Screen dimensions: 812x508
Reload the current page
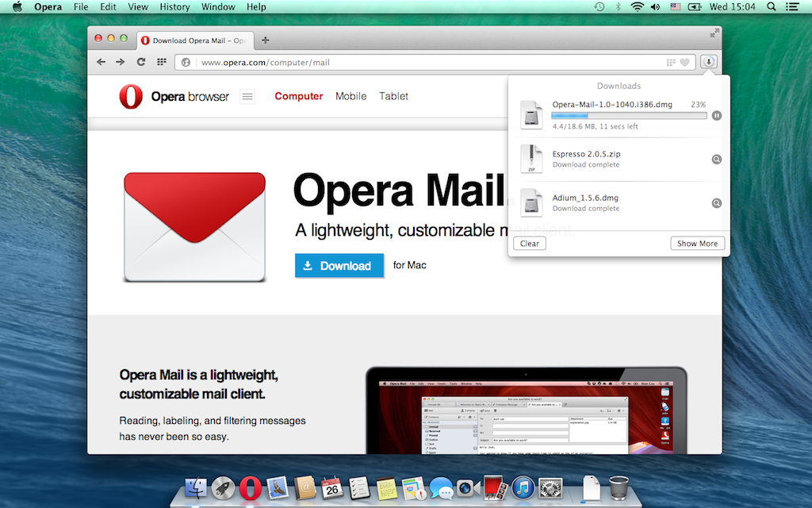coord(141,62)
